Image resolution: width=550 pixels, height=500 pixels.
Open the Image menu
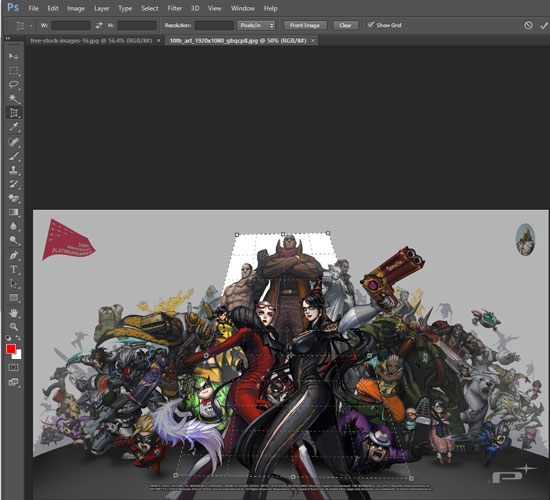coord(76,8)
